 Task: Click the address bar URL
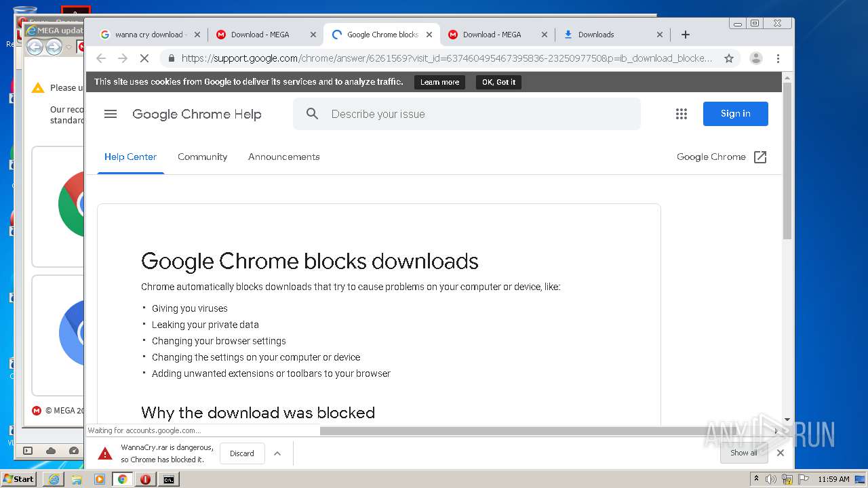447,58
